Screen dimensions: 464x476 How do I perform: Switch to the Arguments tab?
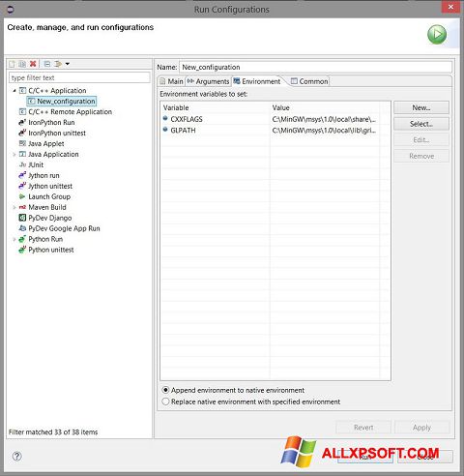(x=208, y=81)
